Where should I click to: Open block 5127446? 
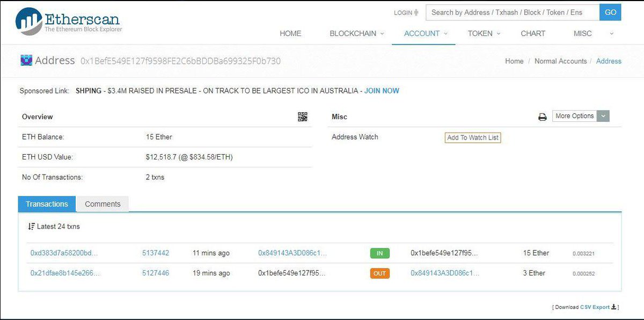point(156,273)
